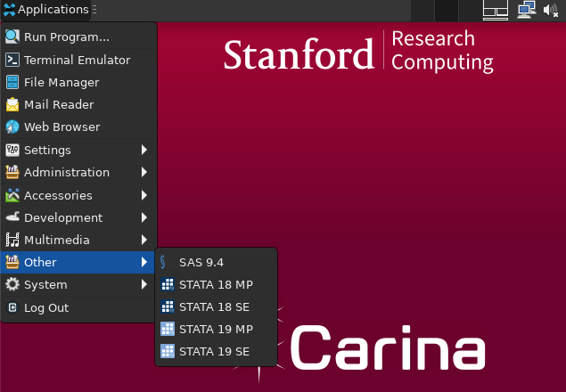
Task: Click the Run Program magnifier icon
Action: tap(12, 37)
